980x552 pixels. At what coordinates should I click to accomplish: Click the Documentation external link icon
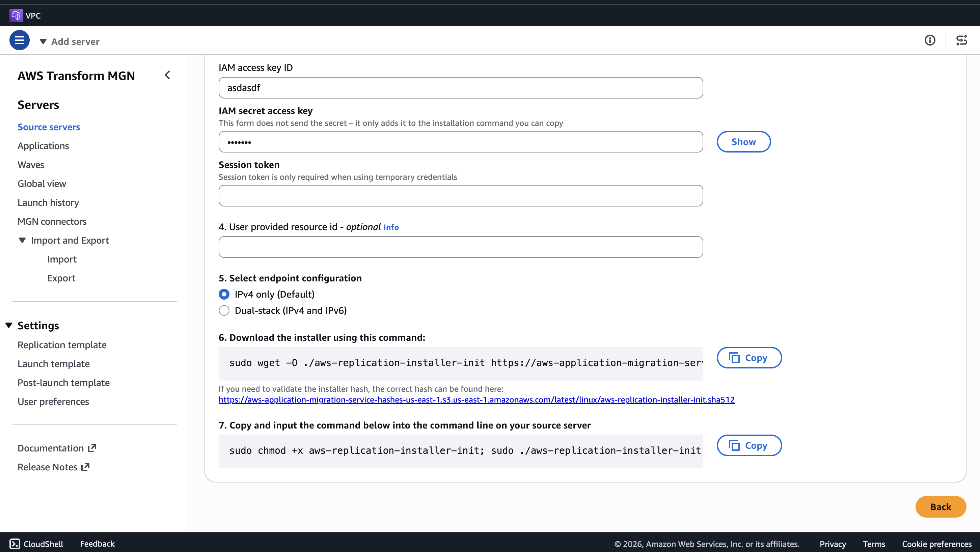[92, 448]
